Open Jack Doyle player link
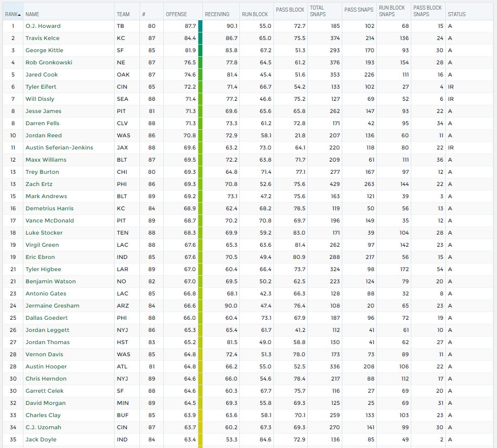497x448 pixels. (41, 439)
